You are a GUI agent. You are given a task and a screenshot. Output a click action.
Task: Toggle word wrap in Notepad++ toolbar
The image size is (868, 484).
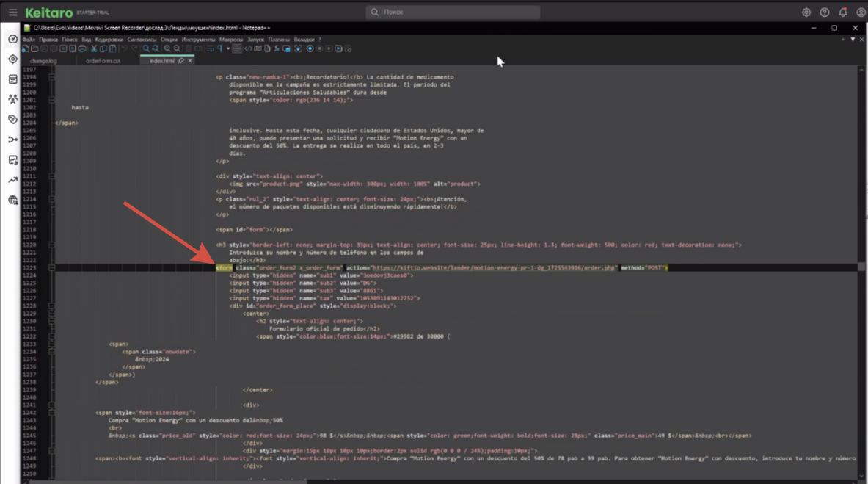[x=210, y=49]
